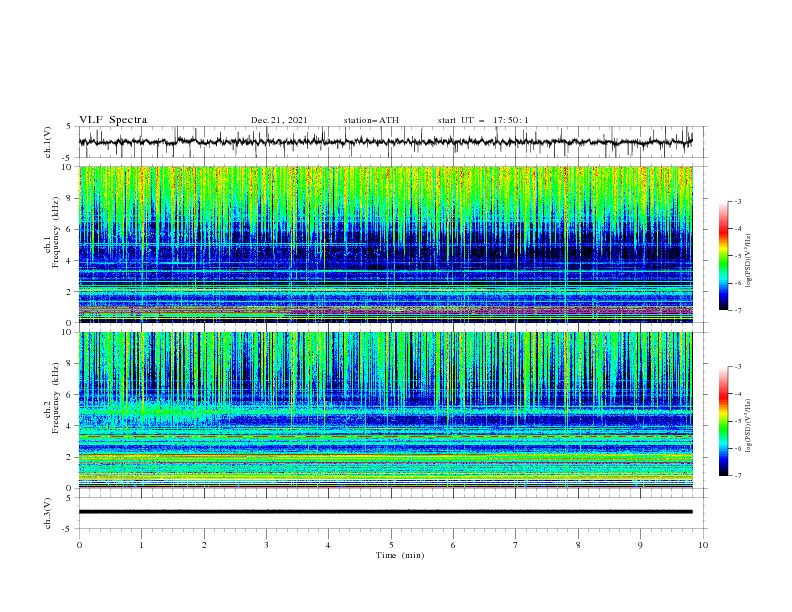
Task: Click the 'Time (min)' axis label
Action: (x=400, y=555)
